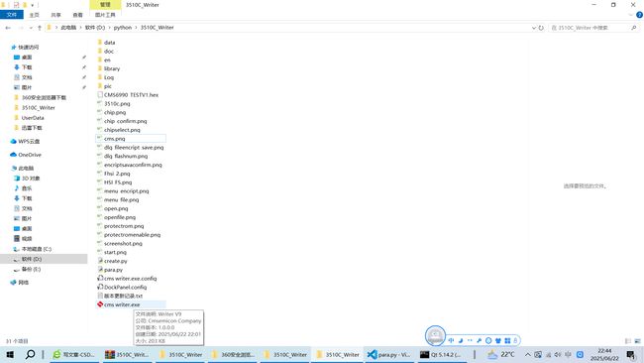Refresh the current folder view
Viewport: 644px width, 363px height.
point(541,28)
